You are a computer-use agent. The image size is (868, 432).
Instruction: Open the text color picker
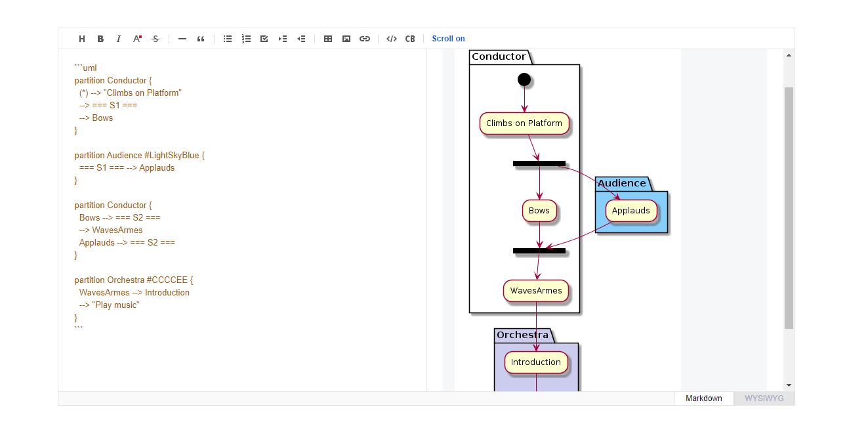point(137,39)
